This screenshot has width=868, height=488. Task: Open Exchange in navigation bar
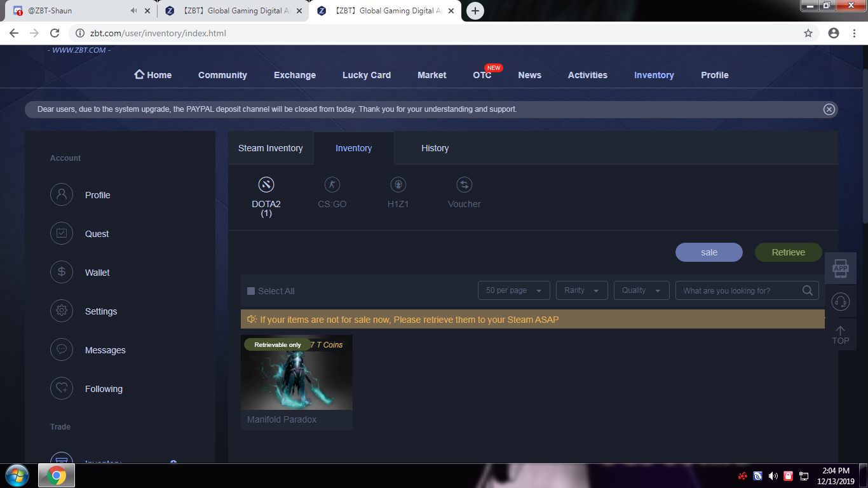pos(295,75)
